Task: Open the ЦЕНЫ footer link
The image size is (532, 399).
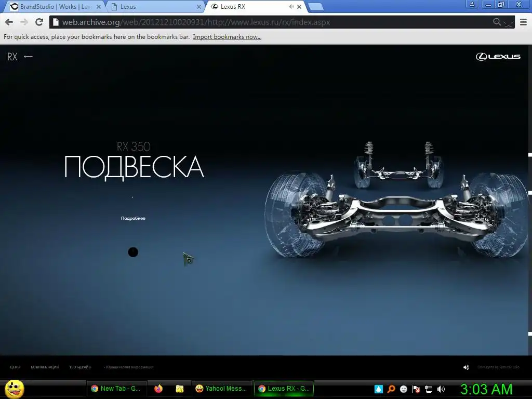Action: 15,367
